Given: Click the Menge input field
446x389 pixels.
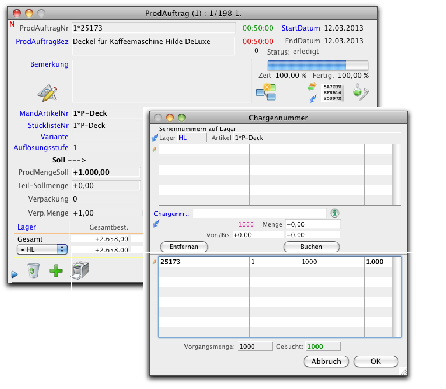Looking at the screenshot, I should (313, 224).
